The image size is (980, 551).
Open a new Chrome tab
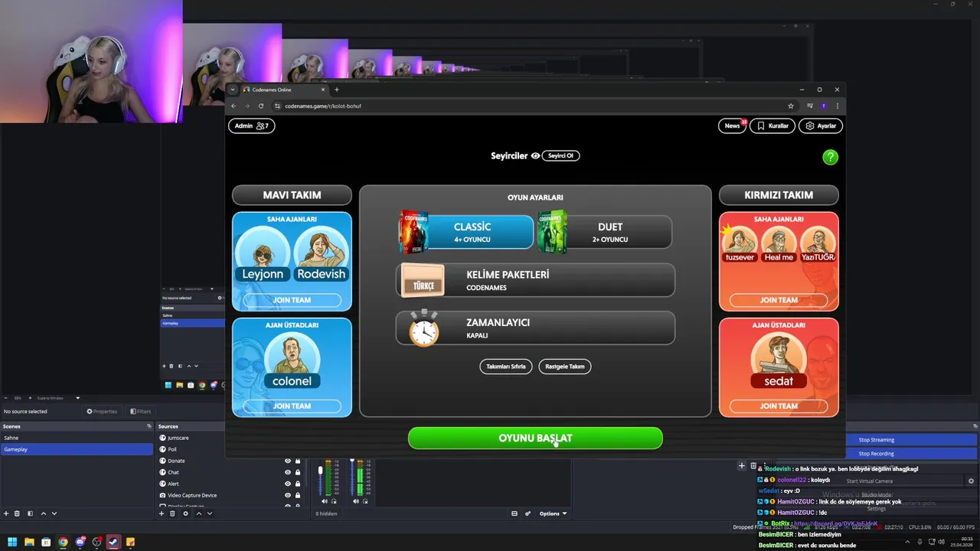click(x=336, y=90)
